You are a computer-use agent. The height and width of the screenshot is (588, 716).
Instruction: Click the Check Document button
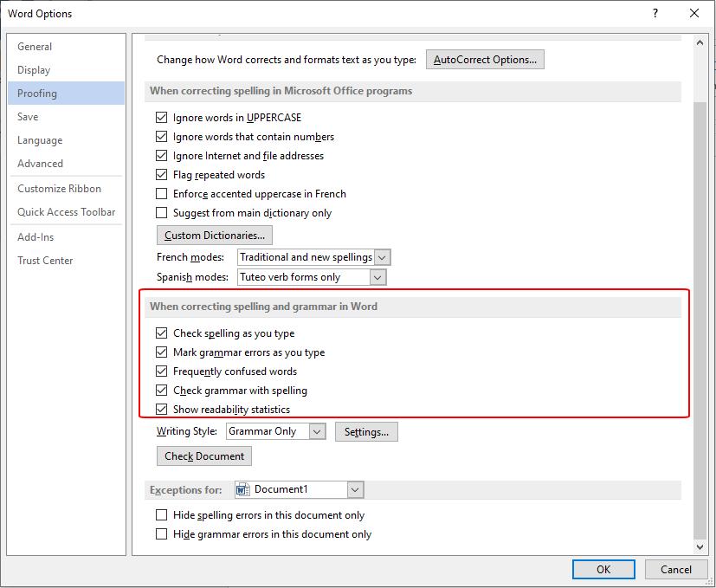point(204,456)
